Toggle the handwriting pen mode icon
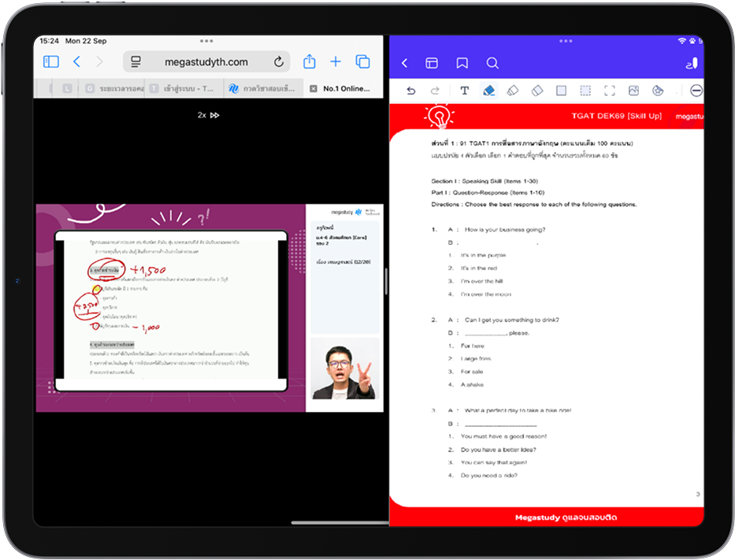 691,63
